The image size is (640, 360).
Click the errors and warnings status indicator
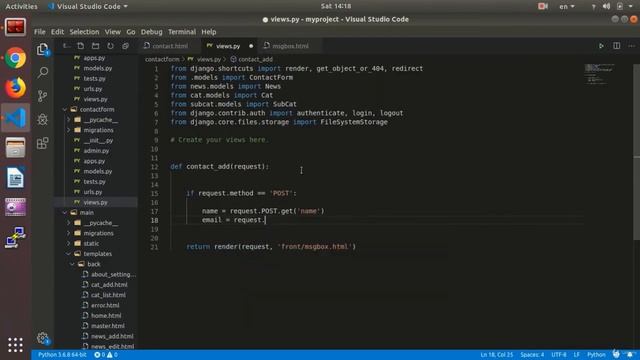pyautogui.click(x=106, y=355)
